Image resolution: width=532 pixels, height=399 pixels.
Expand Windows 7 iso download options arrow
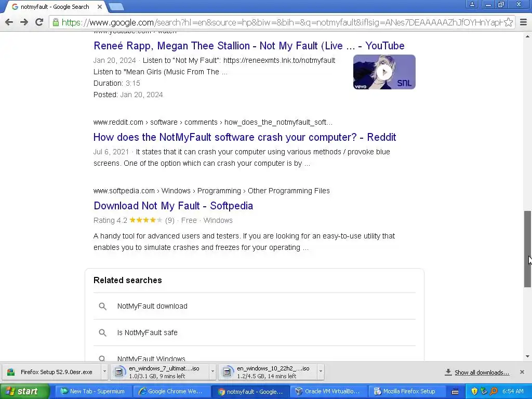(x=212, y=372)
